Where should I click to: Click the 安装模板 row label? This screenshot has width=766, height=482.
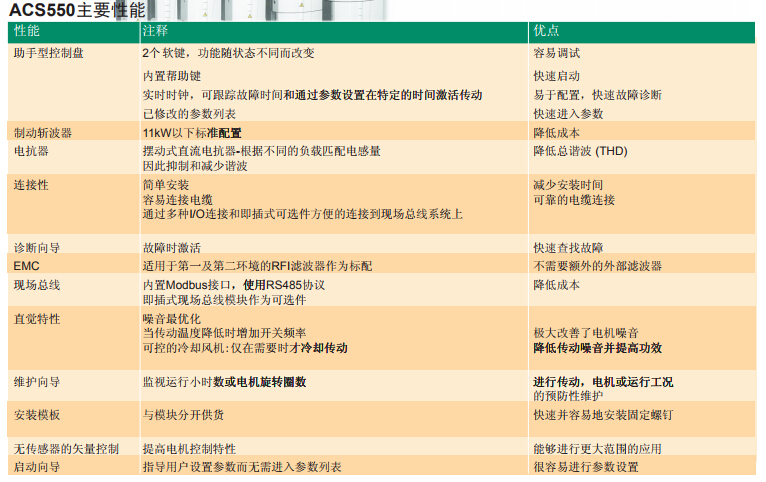(37, 414)
